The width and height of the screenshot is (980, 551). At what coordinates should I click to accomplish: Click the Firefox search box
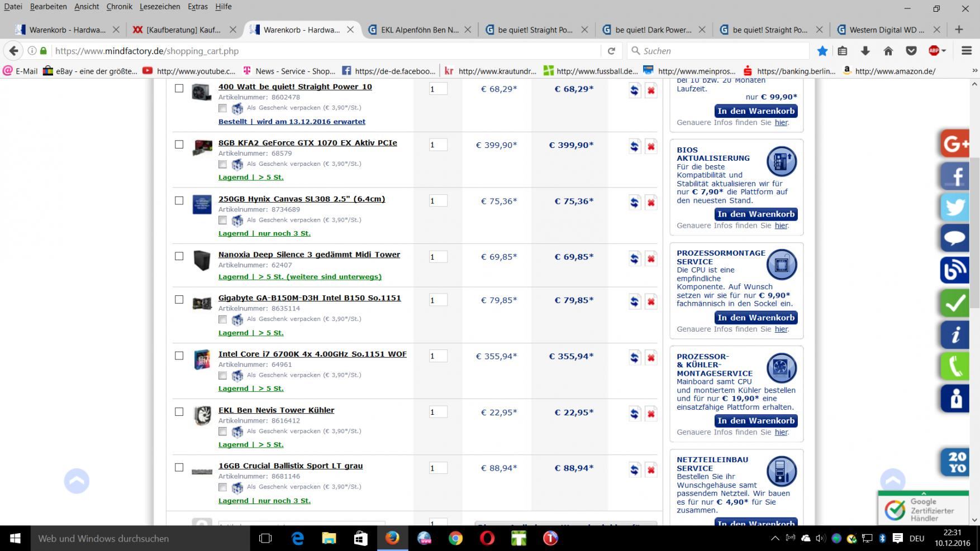pos(718,51)
